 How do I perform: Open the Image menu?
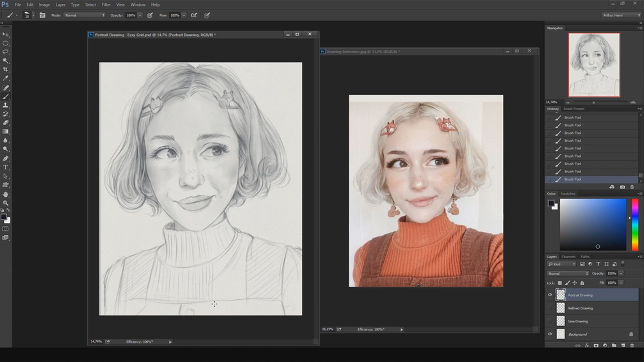44,4
